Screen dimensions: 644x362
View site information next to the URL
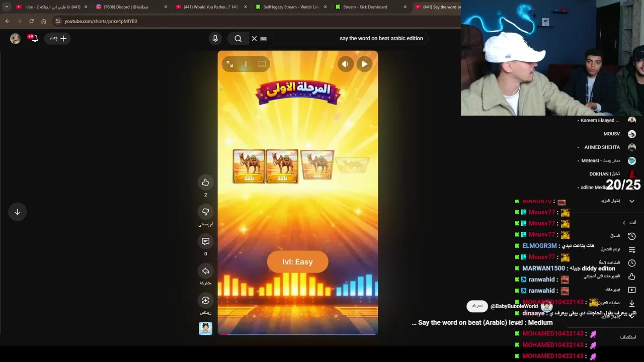coord(58,21)
